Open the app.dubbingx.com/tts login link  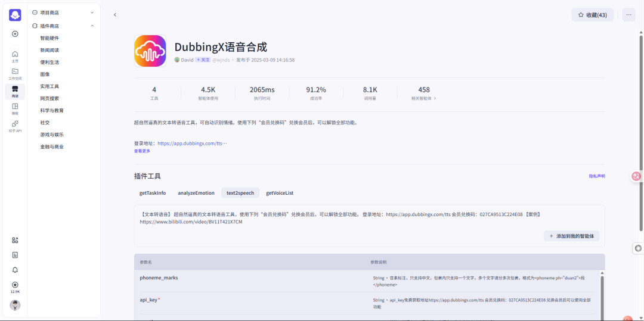[x=192, y=144]
